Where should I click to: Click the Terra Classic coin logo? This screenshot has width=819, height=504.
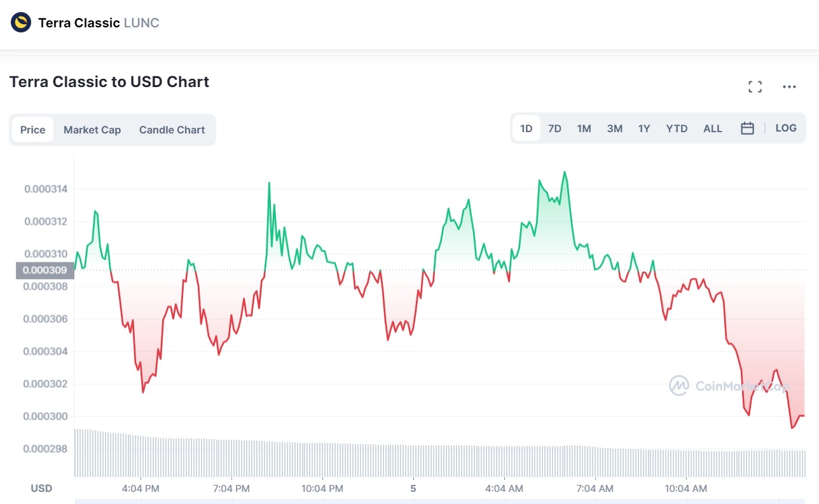point(21,23)
